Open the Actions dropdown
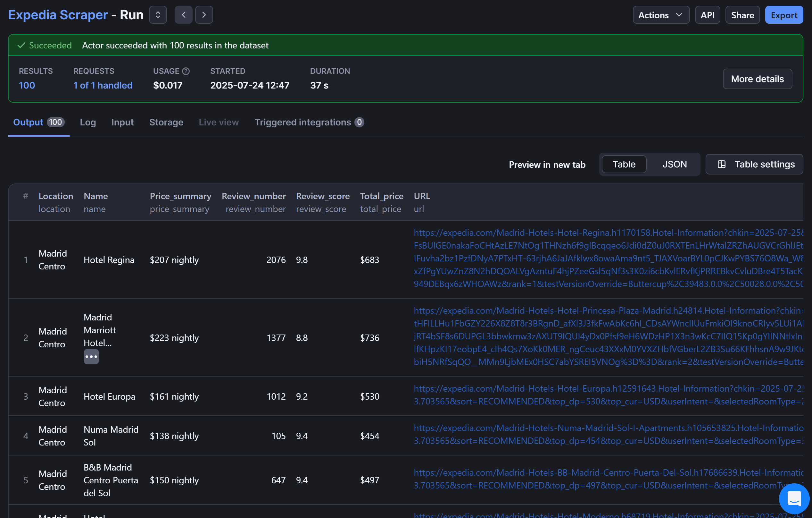Viewport: 812px width, 518px height. pos(660,14)
